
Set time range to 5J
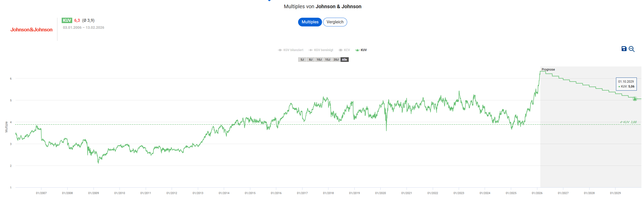302,60
